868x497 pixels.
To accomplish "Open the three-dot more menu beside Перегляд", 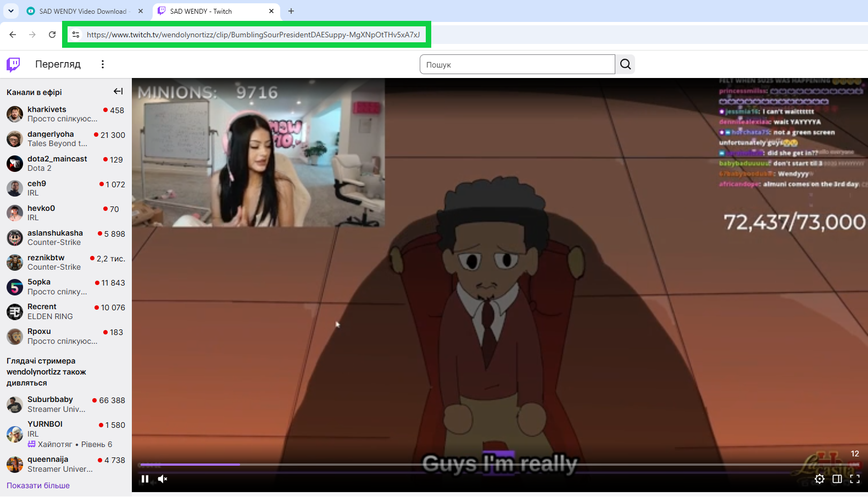I will tap(102, 64).
